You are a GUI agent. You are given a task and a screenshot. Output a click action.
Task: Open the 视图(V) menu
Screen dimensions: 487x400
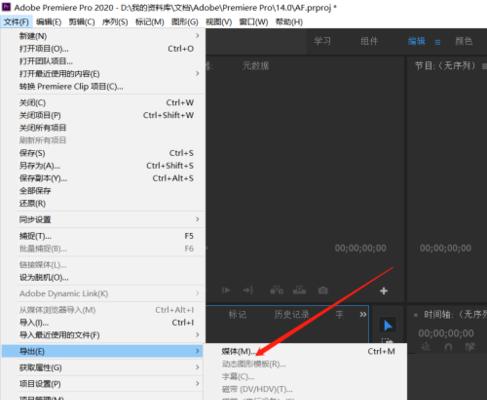click(x=219, y=22)
